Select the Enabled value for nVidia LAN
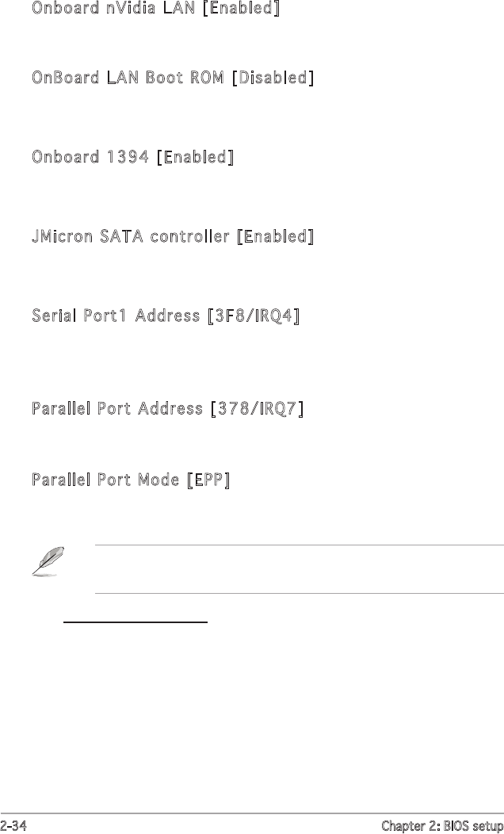504x834 pixels. pos(242,9)
